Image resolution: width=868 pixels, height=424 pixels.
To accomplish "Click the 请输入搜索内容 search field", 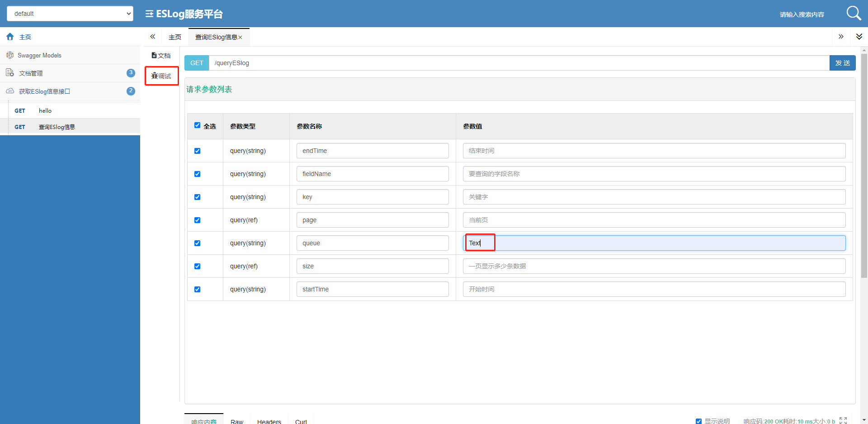I will [x=802, y=14].
